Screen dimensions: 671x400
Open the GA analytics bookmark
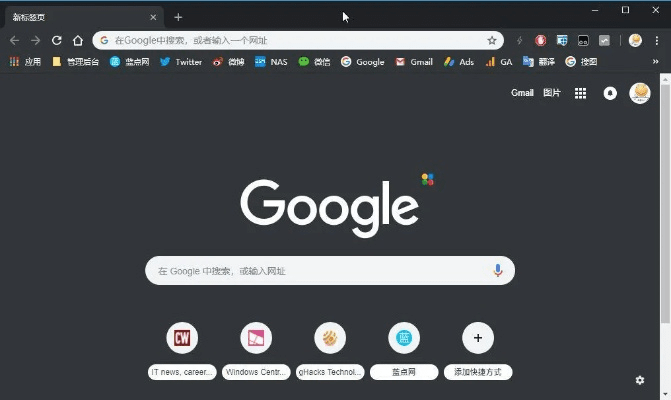click(x=499, y=62)
